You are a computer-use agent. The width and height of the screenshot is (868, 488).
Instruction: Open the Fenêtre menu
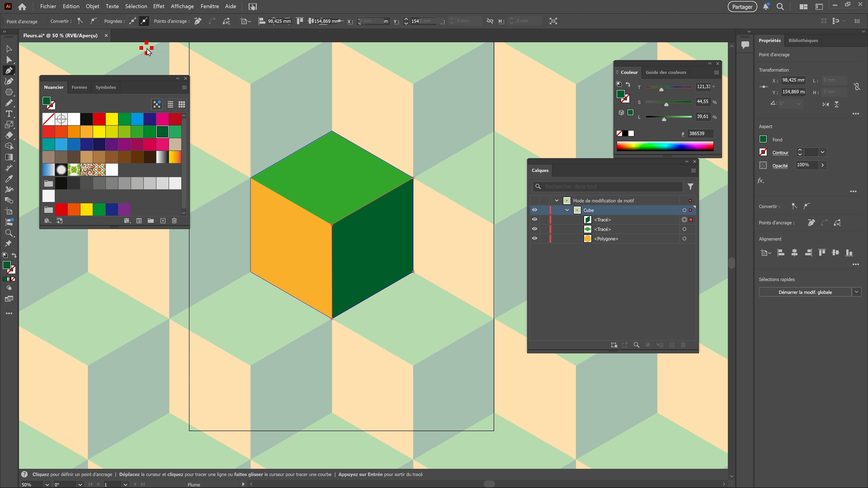[209, 6]
